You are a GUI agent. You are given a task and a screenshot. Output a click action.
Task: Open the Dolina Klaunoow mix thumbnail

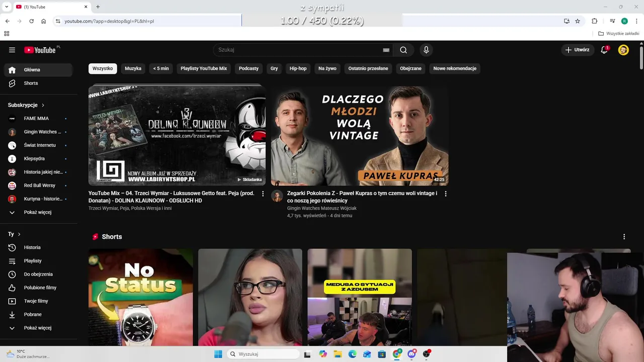pyautogui.click(x=177, y=135)
